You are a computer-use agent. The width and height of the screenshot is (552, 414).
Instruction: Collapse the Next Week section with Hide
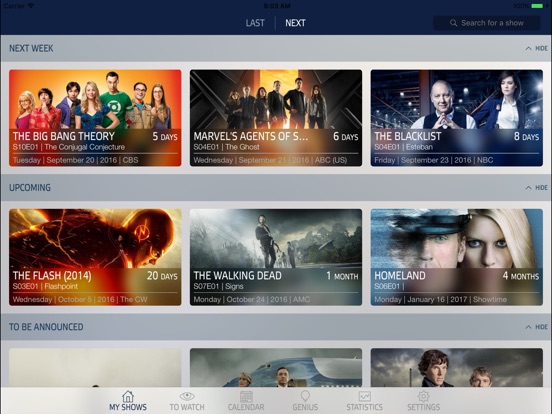click(x=537, y=48)
